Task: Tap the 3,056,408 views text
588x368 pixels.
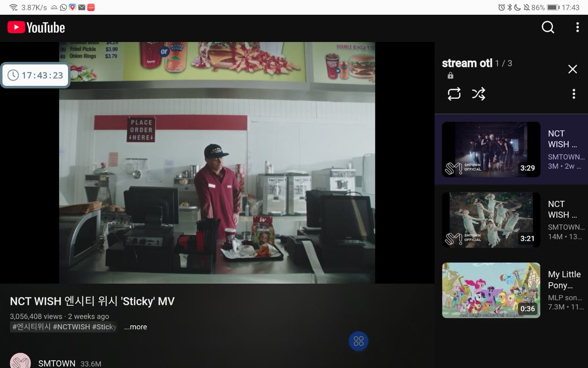Action: click(36, 316)
